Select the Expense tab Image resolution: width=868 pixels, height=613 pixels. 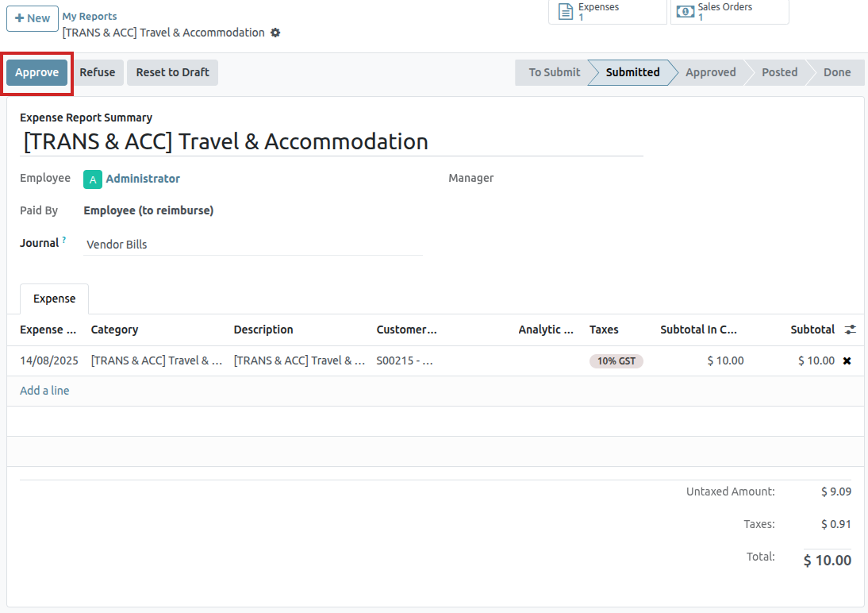coord(54,299)
